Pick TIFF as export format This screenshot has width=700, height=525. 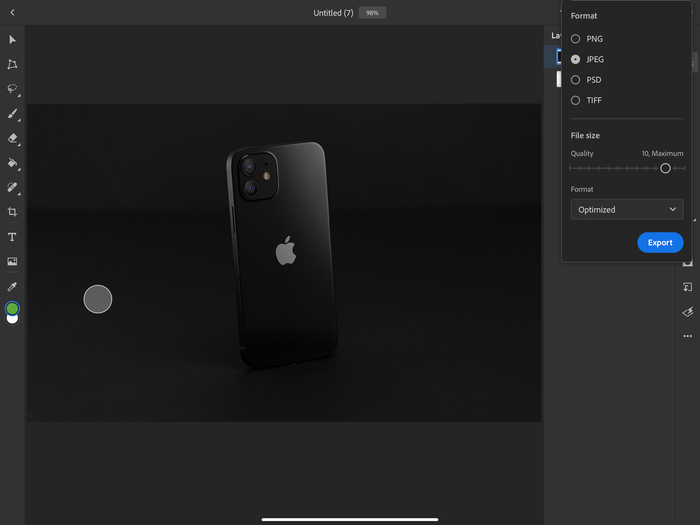click(575, 100)
